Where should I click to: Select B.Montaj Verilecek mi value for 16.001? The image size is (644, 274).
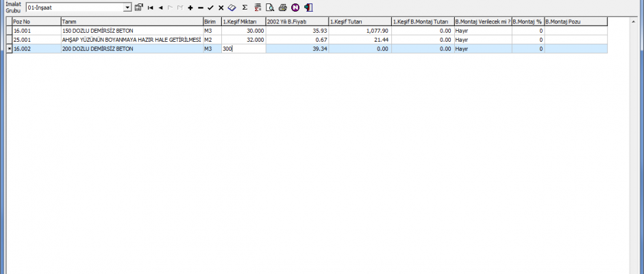(482, 31)
